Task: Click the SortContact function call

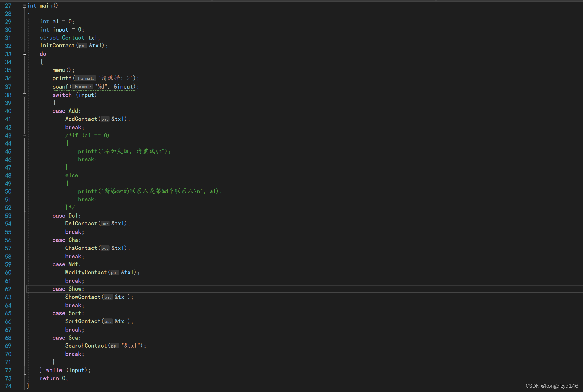Action: tap(99, 321)
